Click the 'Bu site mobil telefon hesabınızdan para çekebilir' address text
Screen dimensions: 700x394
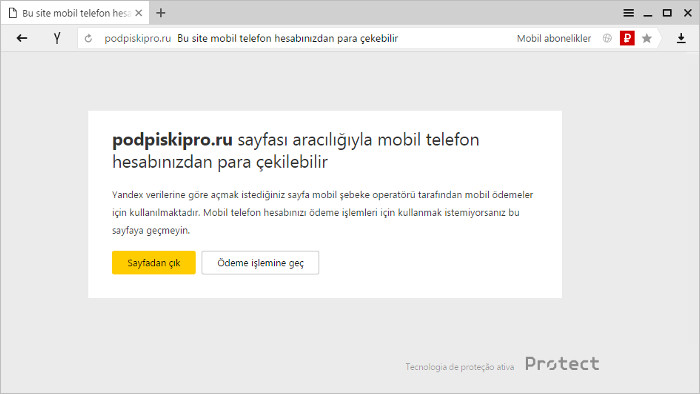click(288, 38)
